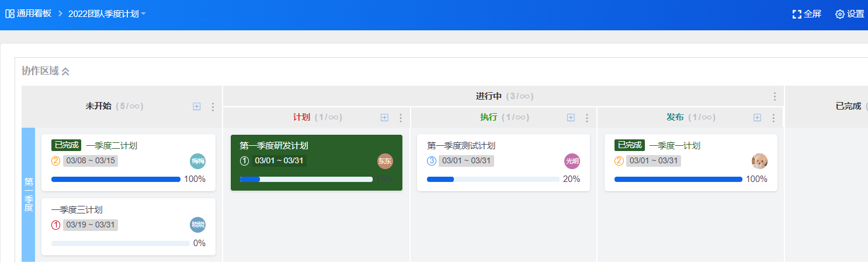Add a card to the 计划 column
The width and height of the screenshot is (868, 263).
384,117
